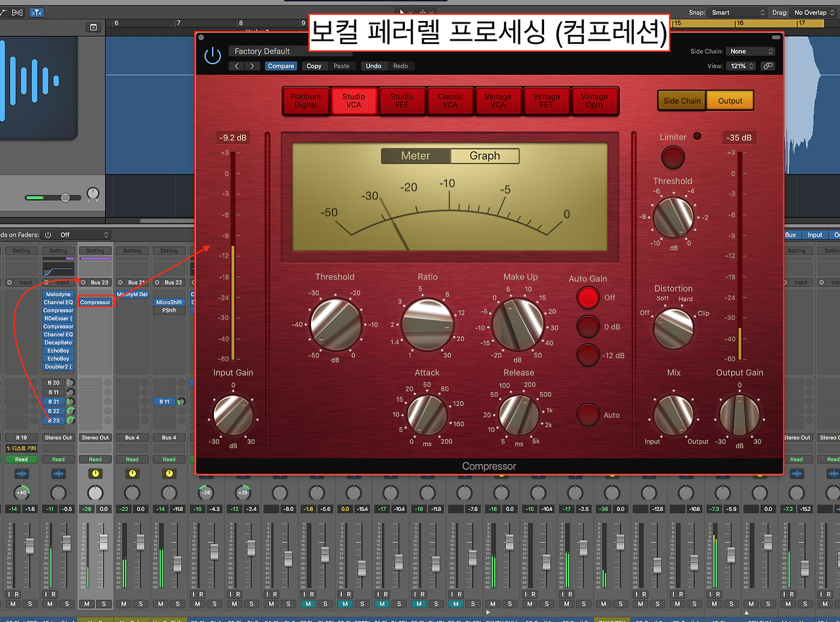Screen dimensions: 840x622
Task: Toggle the Compressor plugin power button
Action: (213, 56)
